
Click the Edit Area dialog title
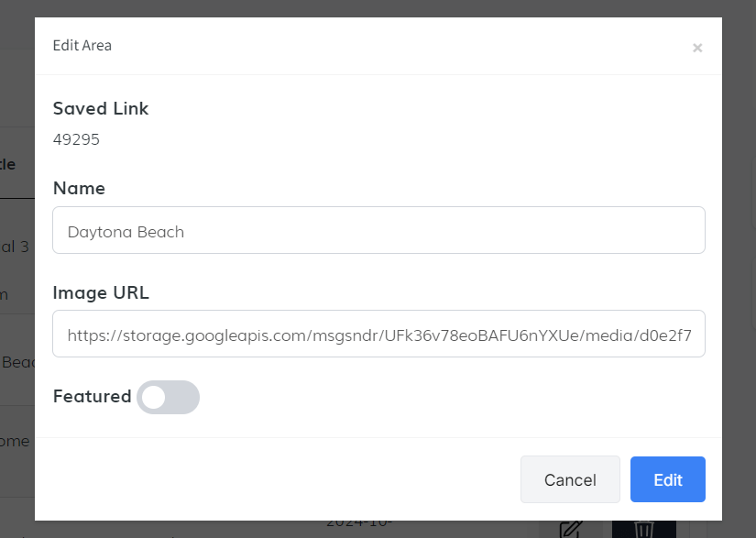coord(82,46)
